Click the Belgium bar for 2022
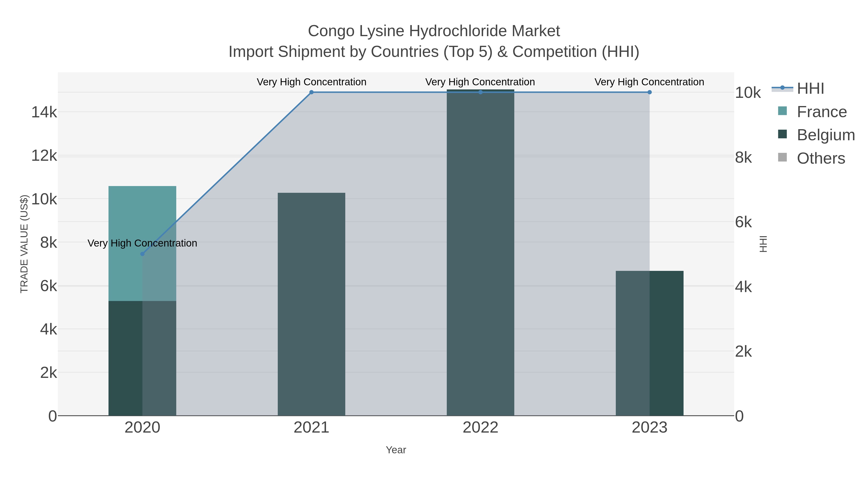 click(481, 253)
